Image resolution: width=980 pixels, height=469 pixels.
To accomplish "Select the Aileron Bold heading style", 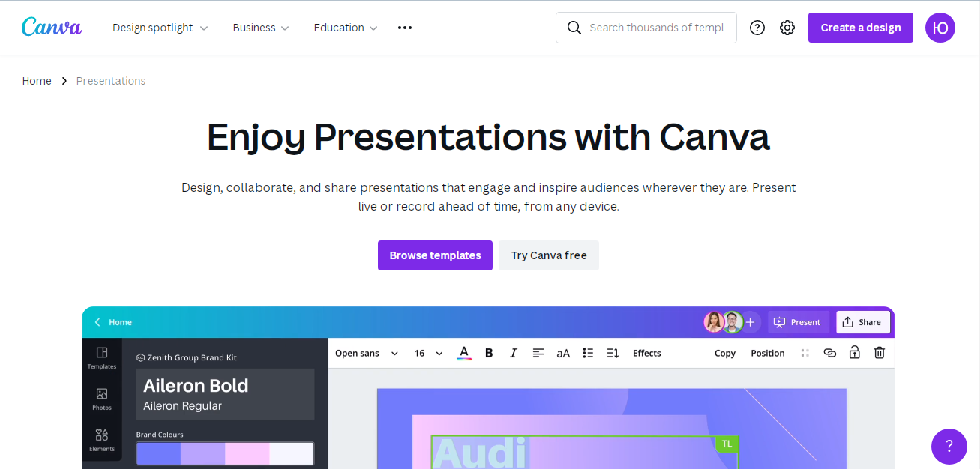I will [196, 386].
